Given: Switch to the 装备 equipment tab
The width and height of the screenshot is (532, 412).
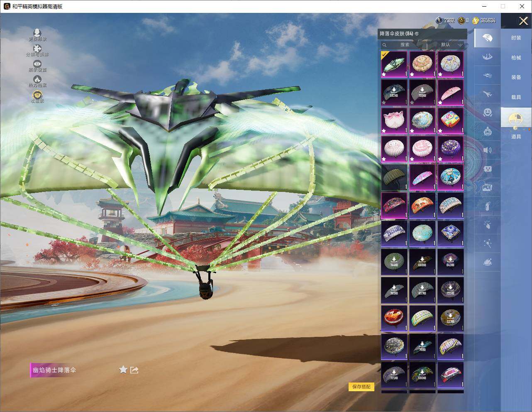Looking at the screenshot, I should click(x=516, y=77).
